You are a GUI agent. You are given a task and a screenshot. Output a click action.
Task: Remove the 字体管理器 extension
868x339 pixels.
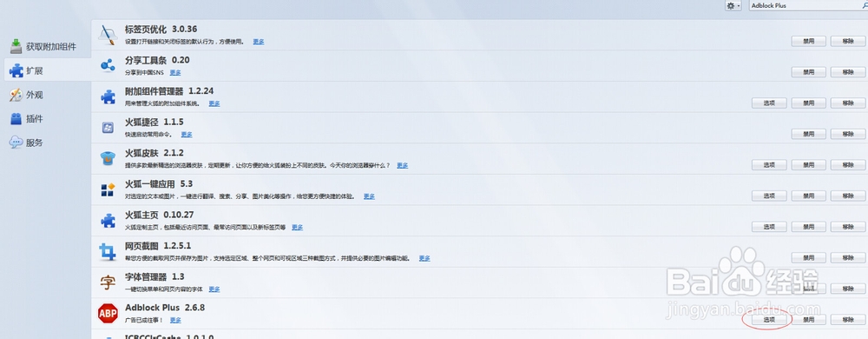tap(848, 289)
